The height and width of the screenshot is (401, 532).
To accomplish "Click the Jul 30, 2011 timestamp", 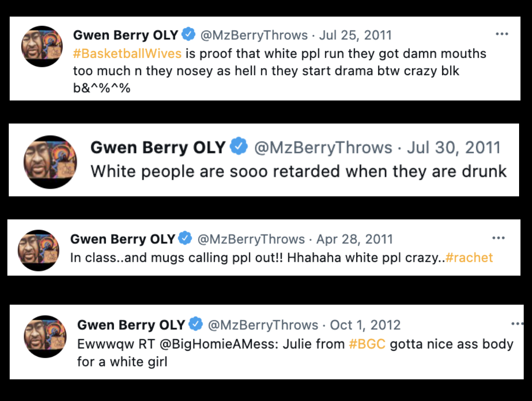I will [x=453, y=147].
